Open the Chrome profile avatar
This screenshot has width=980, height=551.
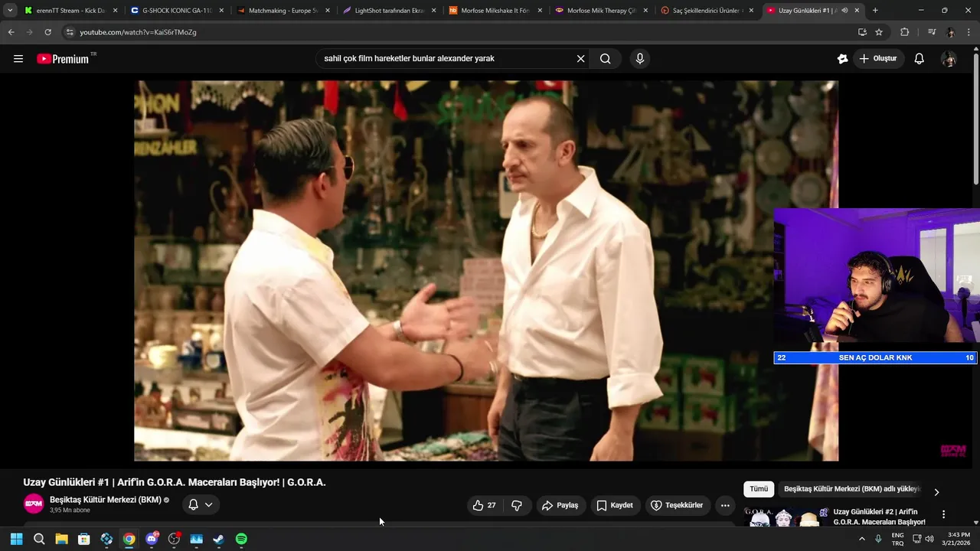[950, 32]
